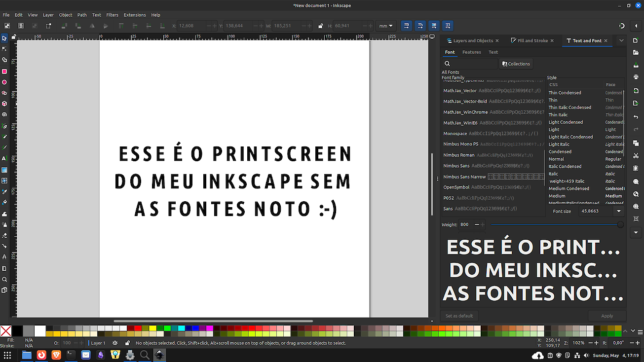Open the Text sub-tab
644x362 pixels.
coord(493,52)
